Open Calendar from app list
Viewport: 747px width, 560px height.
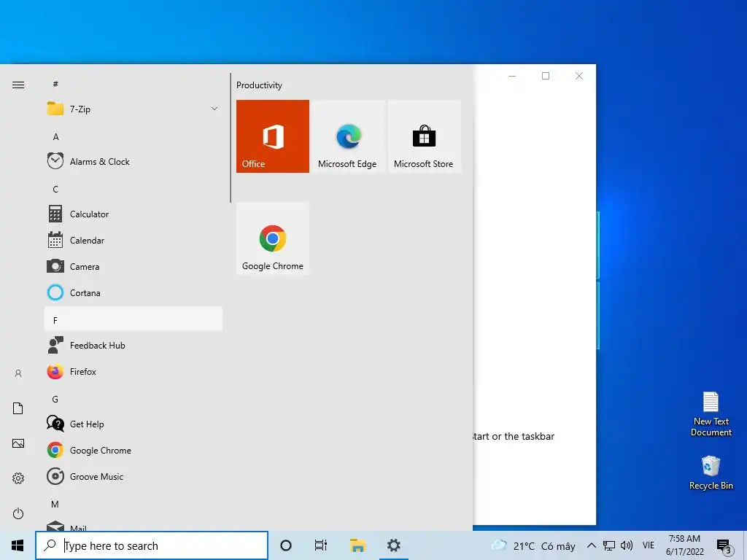pyautogui.click(x=133, y=240)
